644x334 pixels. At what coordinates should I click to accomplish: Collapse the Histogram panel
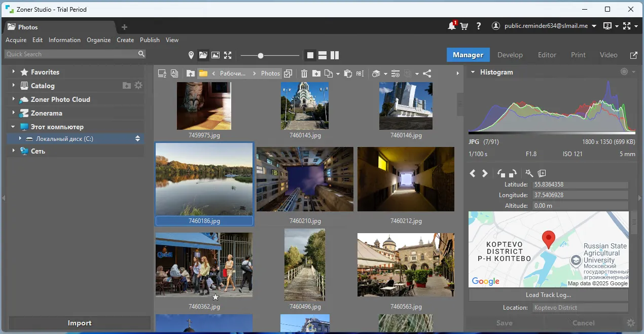coord(473,72)
